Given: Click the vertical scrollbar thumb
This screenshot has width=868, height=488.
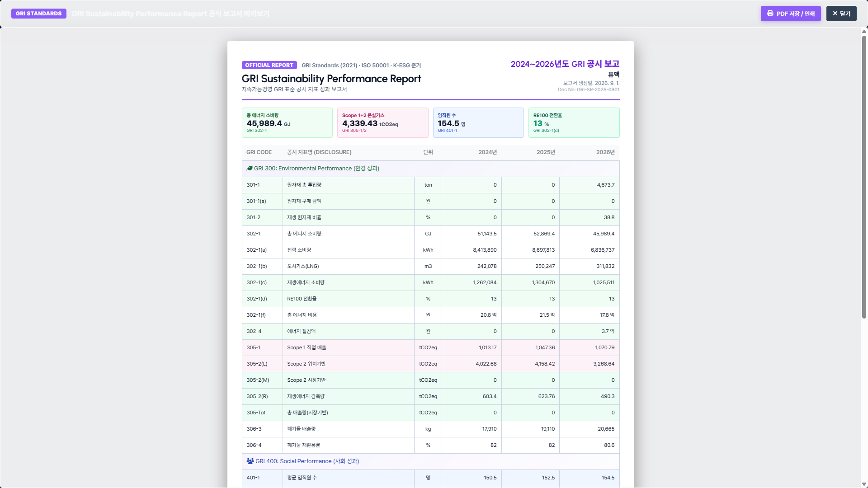Looking at the screenshot, I should (x=864, y=176).
